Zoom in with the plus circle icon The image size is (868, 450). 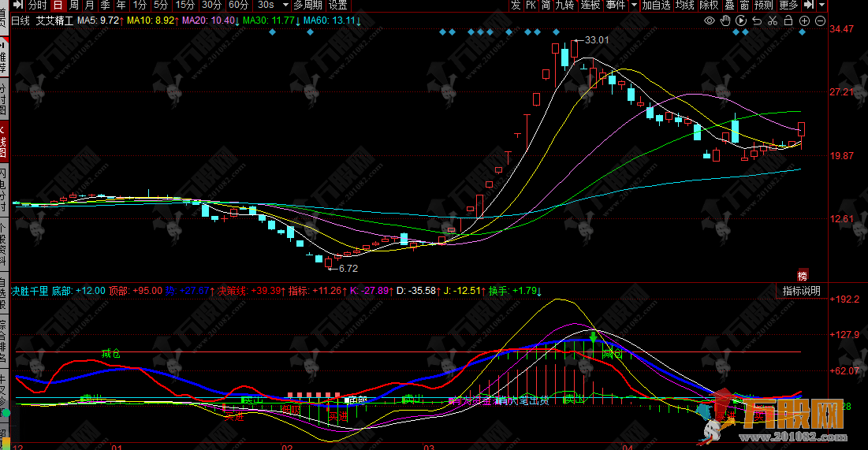[x=804, y=20]
